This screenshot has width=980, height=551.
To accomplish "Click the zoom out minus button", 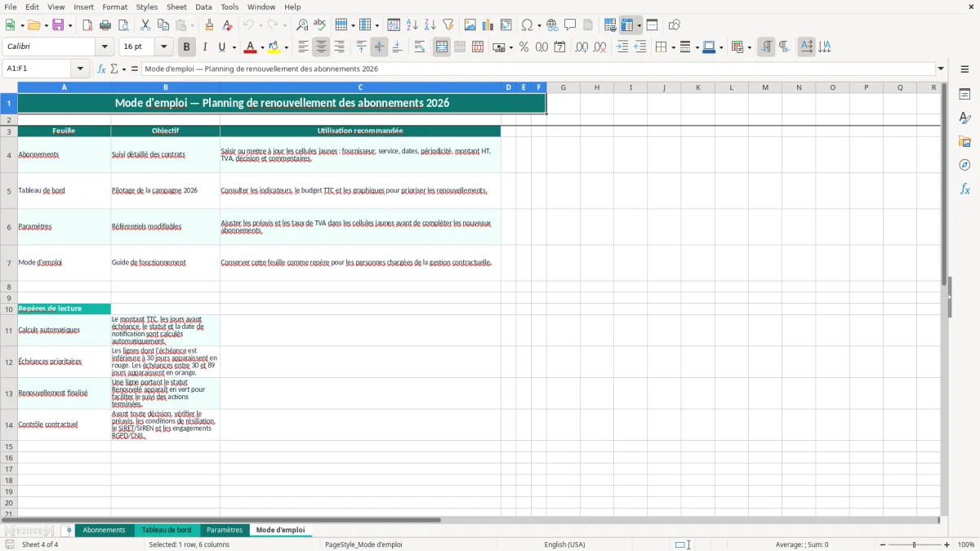I will [x=881, y=544].
